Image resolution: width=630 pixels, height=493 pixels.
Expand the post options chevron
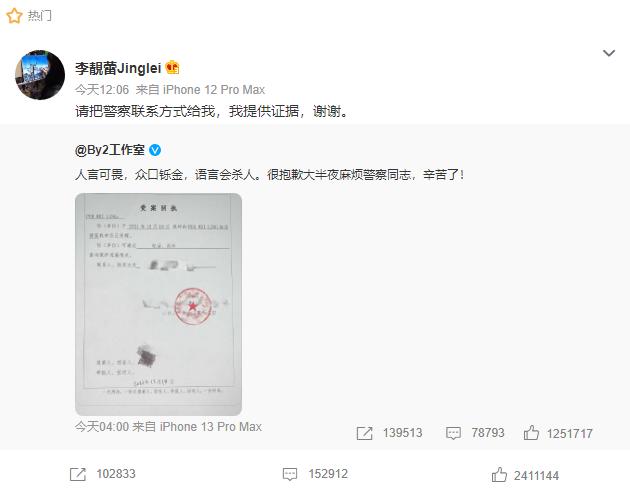pos(609,53)
